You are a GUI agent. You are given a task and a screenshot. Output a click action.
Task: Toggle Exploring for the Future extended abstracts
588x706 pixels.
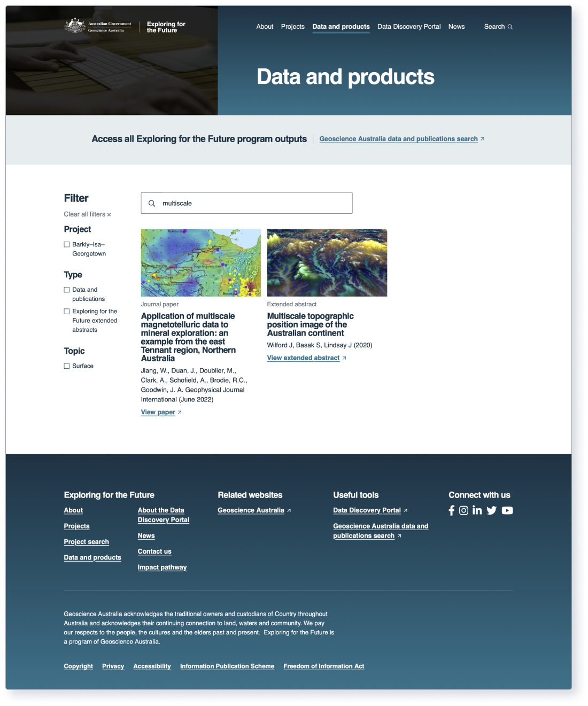67,311
